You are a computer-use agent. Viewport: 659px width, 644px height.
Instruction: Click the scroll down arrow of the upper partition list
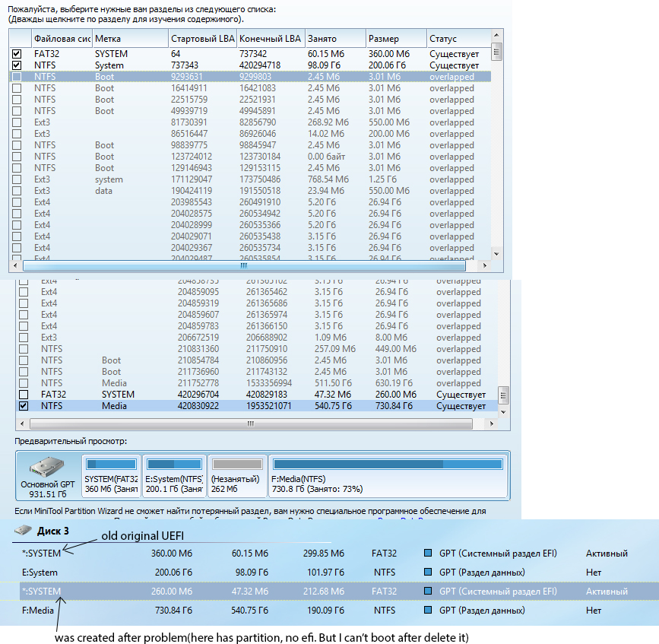click(x=496, y=255)
